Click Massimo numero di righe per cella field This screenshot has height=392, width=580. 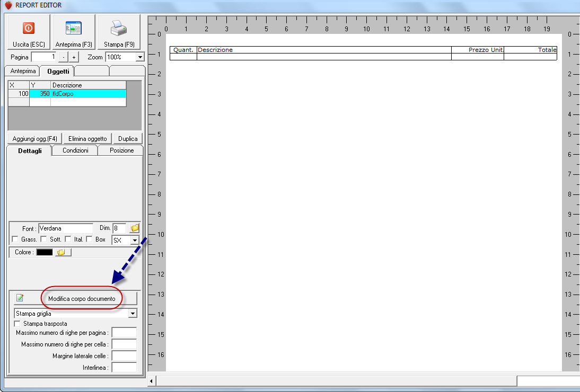click(124, 344)
